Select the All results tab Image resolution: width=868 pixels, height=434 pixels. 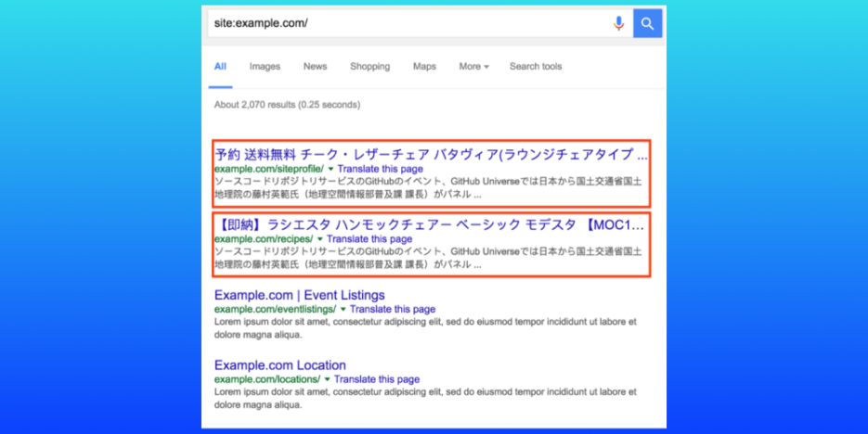click(220, 67)
